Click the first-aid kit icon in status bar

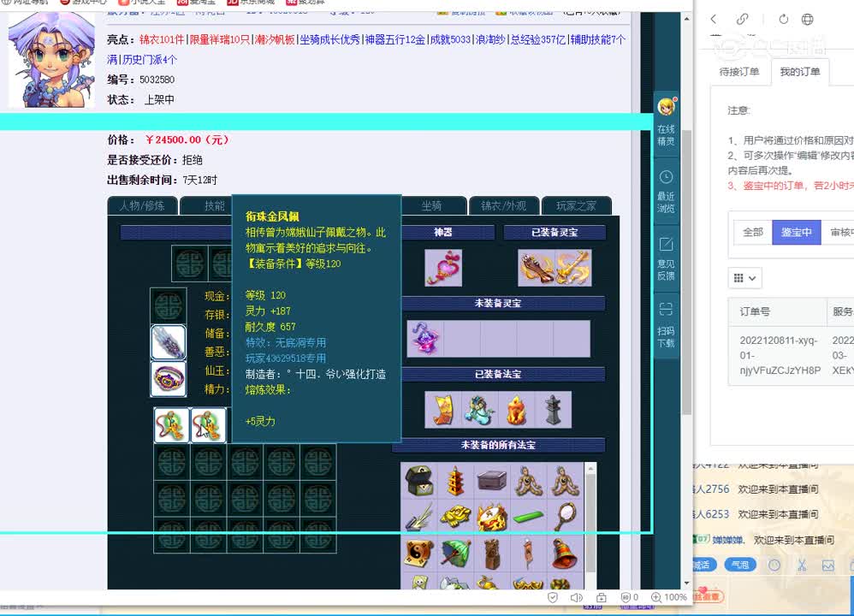602,597
